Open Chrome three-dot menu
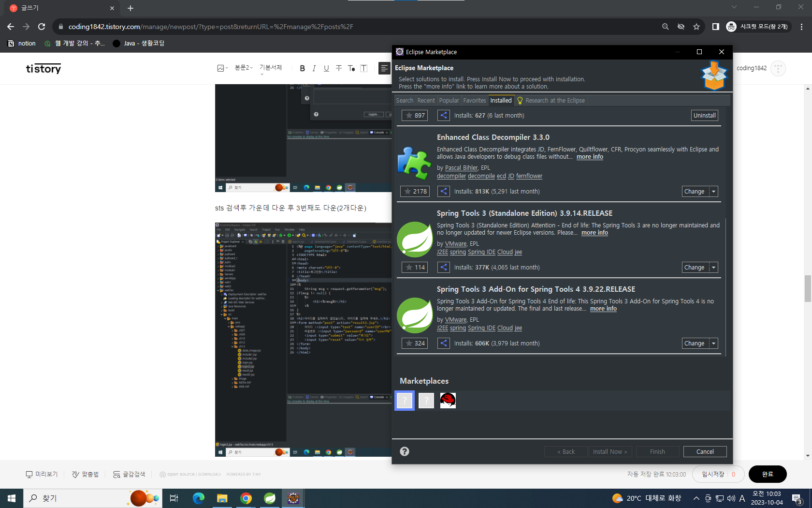The width and height of the screenshot is (812, 508). [801, 27]
